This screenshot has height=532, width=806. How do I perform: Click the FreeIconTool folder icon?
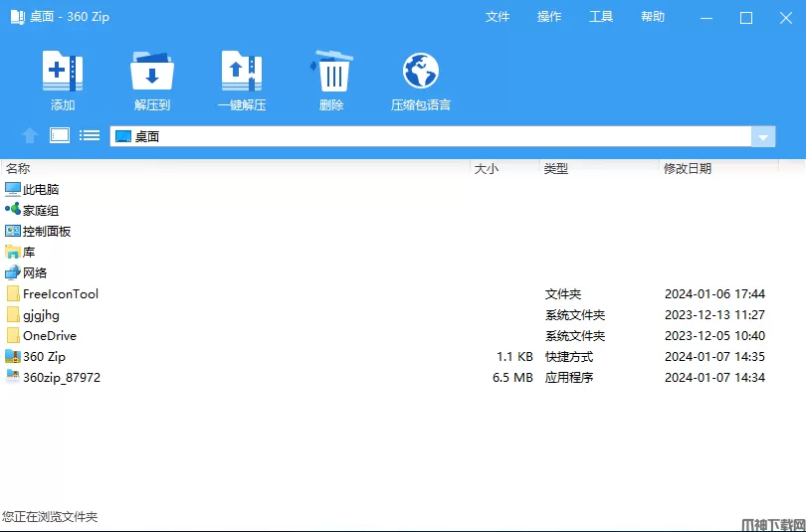[13, 293]
